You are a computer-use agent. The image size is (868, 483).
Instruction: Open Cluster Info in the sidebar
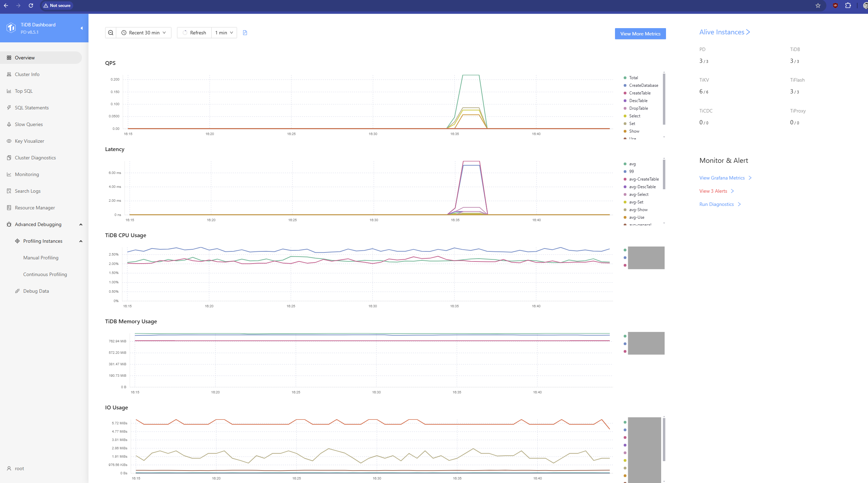(41, 74)
